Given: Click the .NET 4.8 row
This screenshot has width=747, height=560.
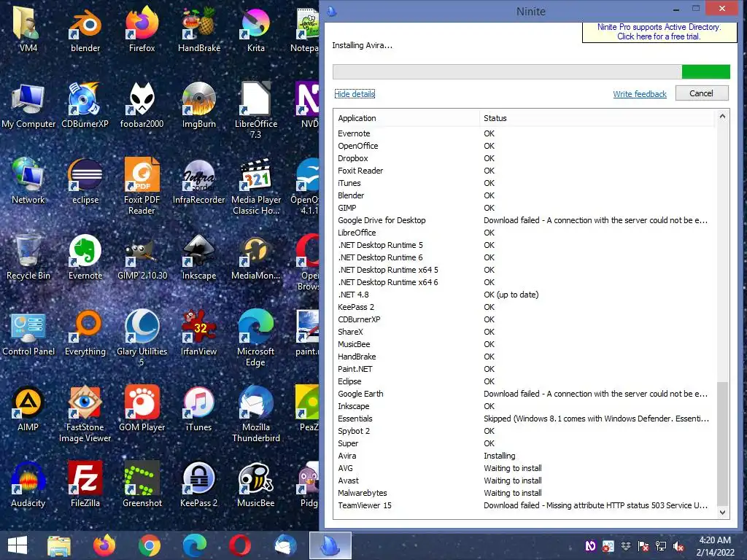Looking at the screenshot, I should point(524,295).
